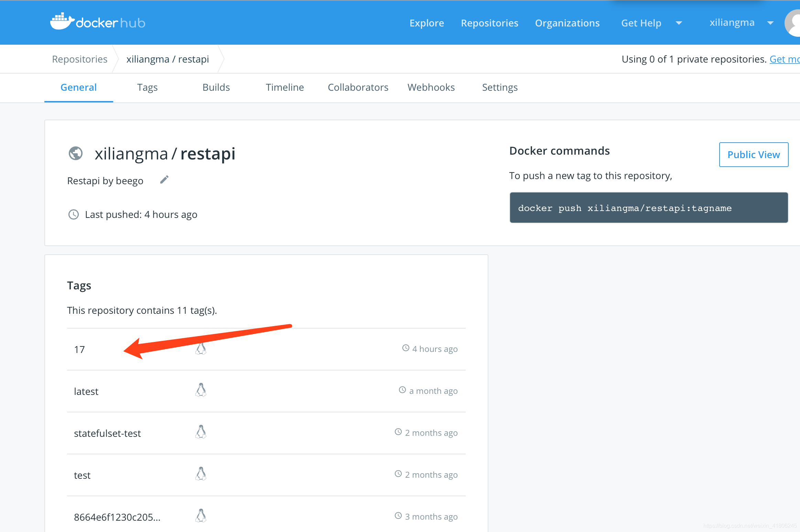Click the Settings menu item

(500, 87)
